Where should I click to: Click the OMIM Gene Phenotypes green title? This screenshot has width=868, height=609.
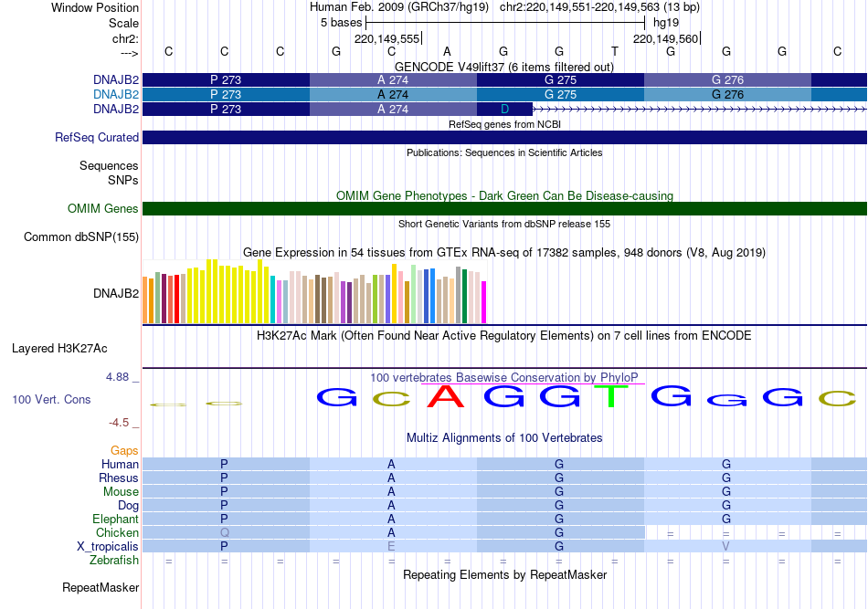click(x=504, y=195)
